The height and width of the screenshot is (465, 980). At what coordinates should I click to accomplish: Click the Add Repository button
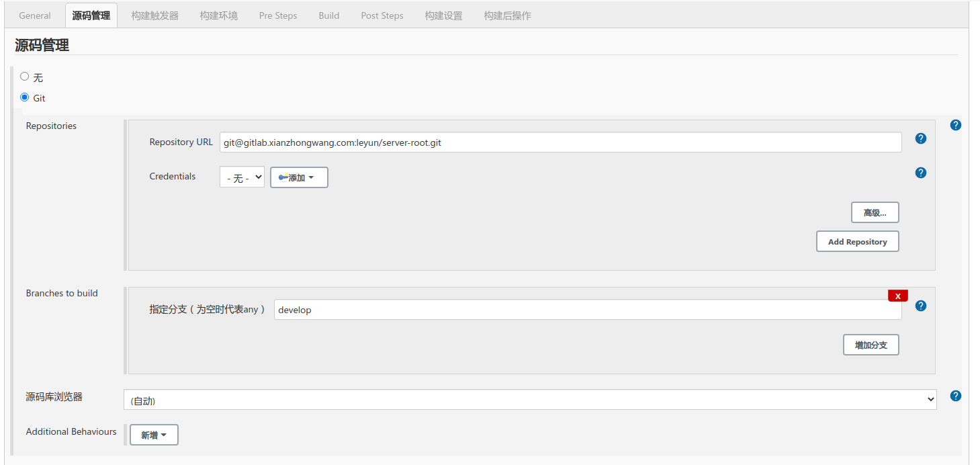pos(857,241)
